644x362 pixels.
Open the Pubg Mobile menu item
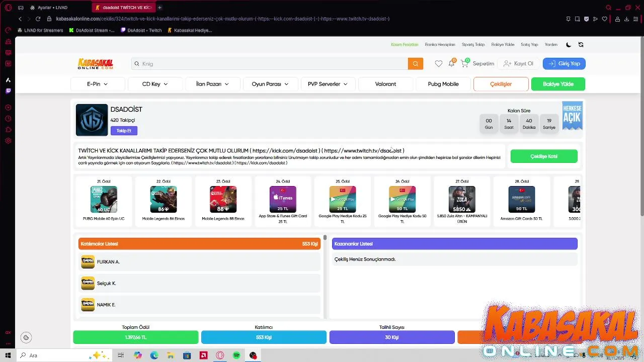443,84
